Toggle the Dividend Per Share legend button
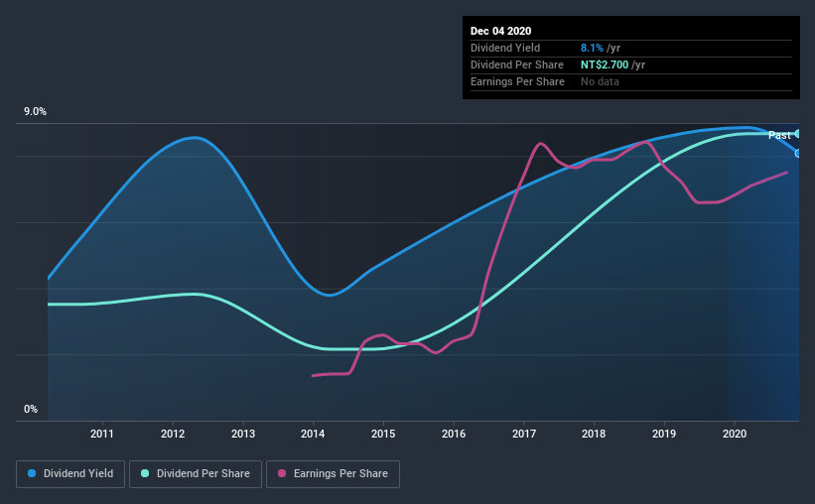Viewport: 815px width, 504px height. click(196, 474)
